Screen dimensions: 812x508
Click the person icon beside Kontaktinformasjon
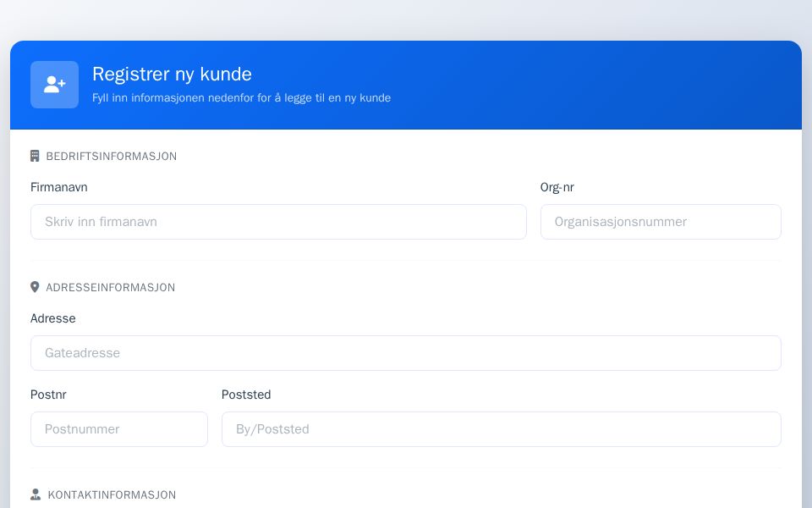[x=35, y=494]
